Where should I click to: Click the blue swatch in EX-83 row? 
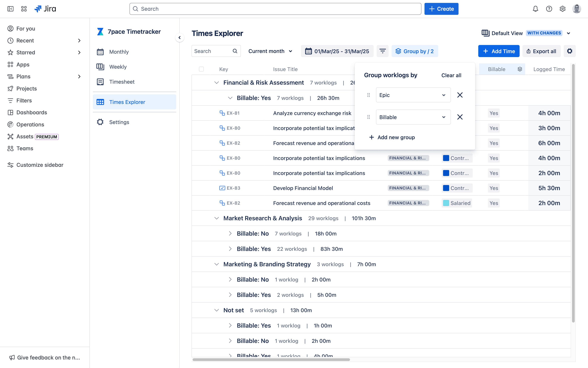click(x=446, y=188)
